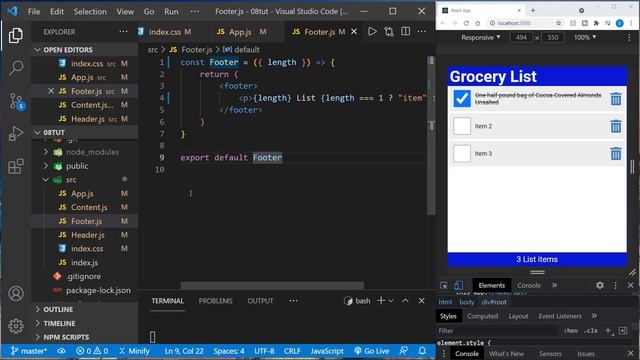Open the Responsive device dropdown
The height and width of the screenshot is (360, 640).
481,38
